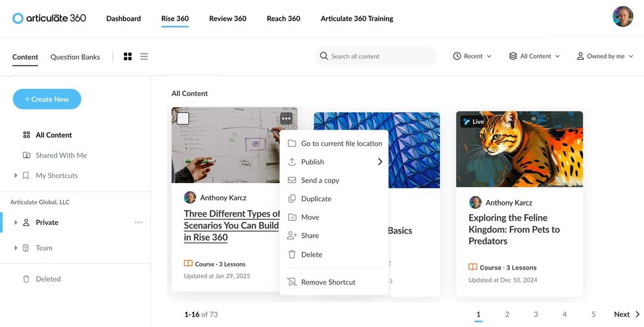
Task: Click the trash icon beside Delete in menu
Action: [x=292, y=254]
